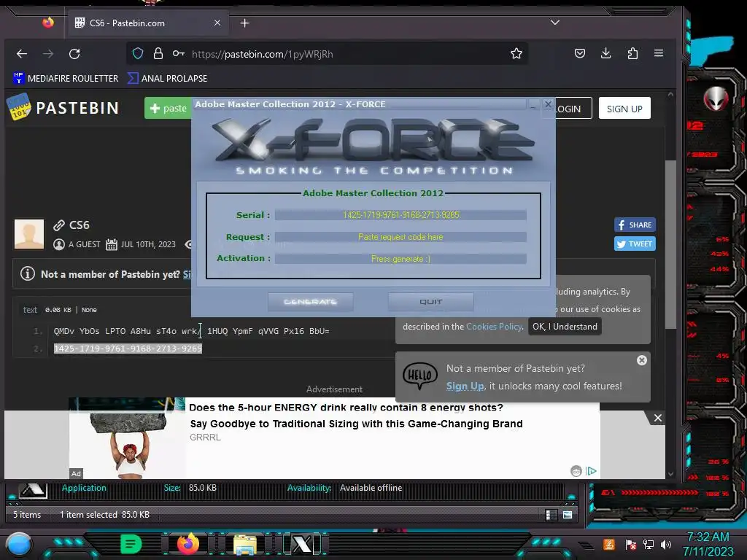Share paste on Facebook
Image resolution: width=747 pixels, height=560 pixels.
(x=635, y=225)
